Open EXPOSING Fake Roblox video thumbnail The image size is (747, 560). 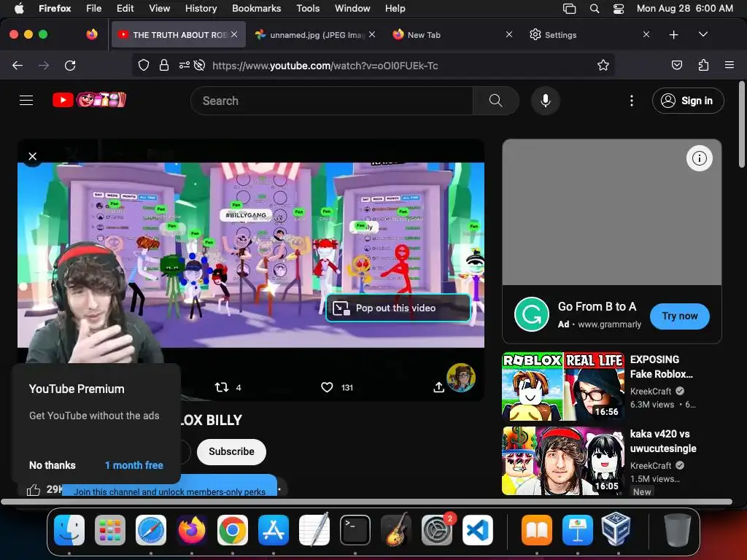[563, 386]
